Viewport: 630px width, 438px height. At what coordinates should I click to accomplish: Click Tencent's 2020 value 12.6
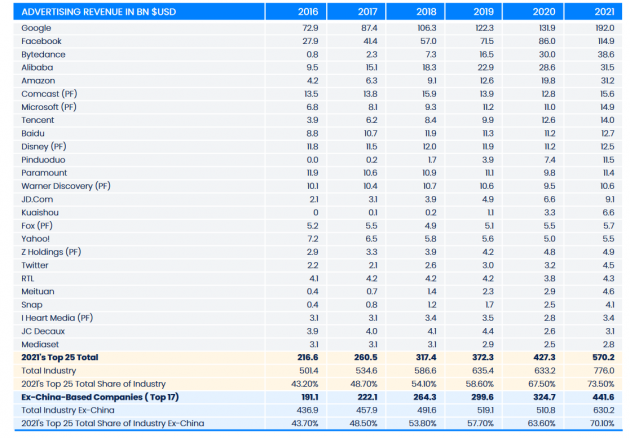click(548, 120)
